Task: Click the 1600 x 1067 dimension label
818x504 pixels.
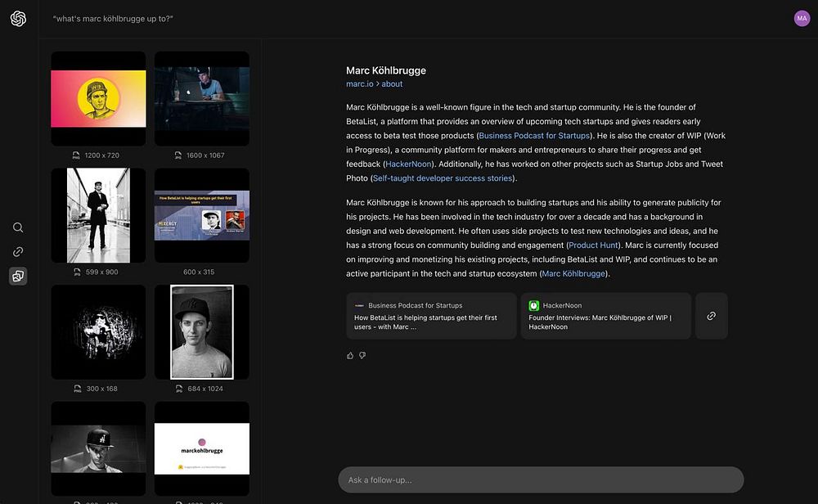Action: click(x=205, y=155)
